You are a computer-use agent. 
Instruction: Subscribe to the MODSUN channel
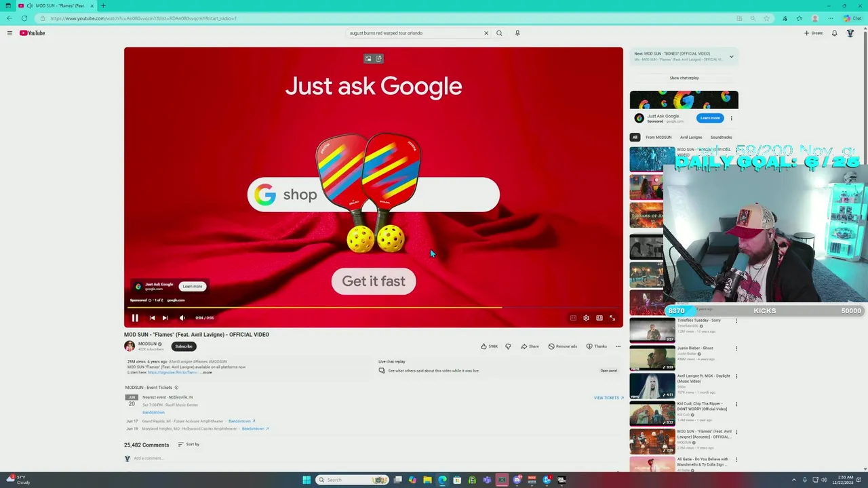[x=184, y=346]
